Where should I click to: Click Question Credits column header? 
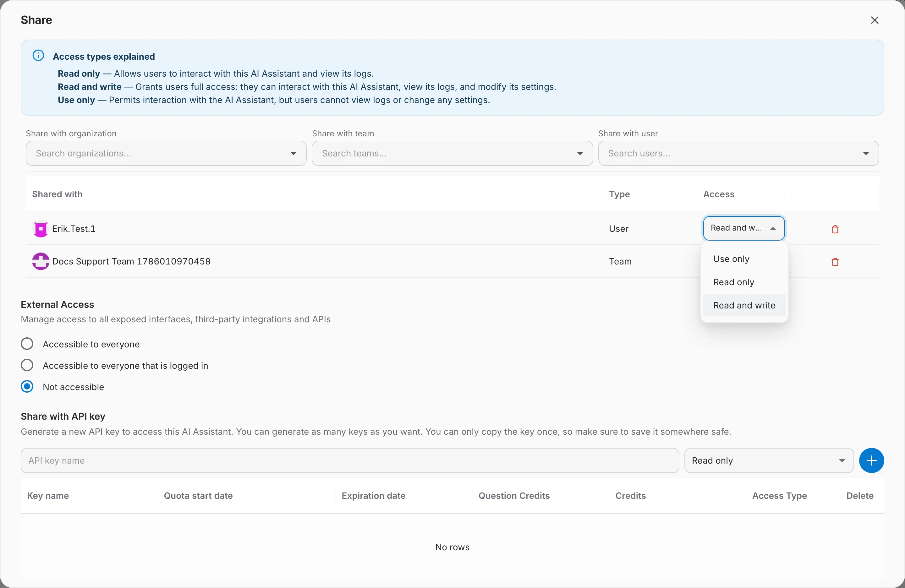[514, 496]
